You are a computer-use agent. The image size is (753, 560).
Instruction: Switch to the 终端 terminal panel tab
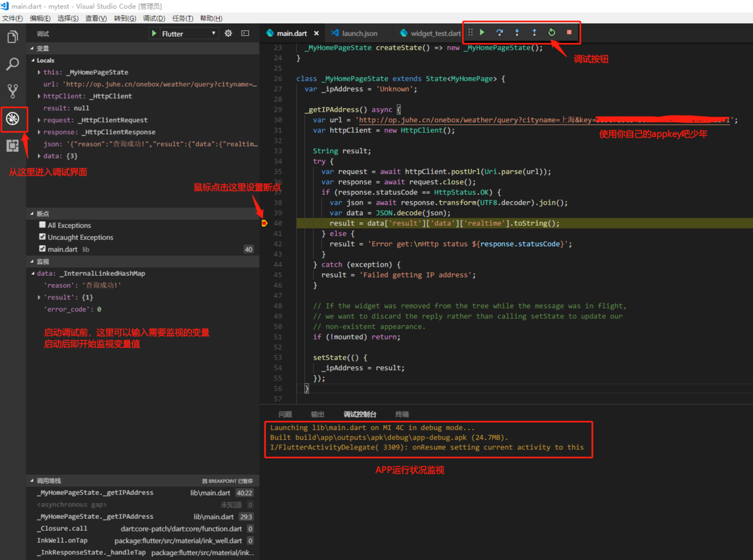(x=402, y=414)
